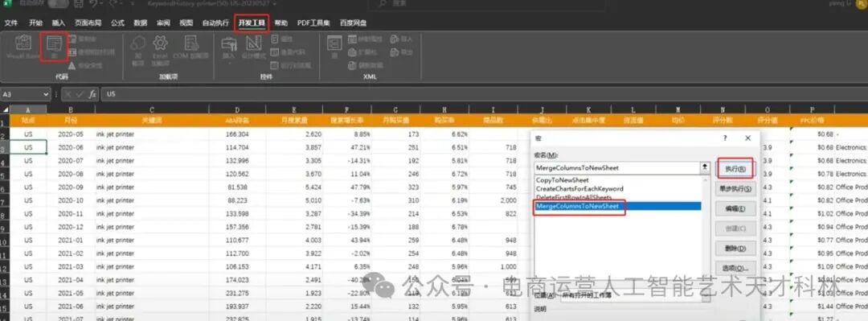The width and height of the screenshot is (868, 321).
Task: Click XML Export (导出)
Action: coord(402,52)
